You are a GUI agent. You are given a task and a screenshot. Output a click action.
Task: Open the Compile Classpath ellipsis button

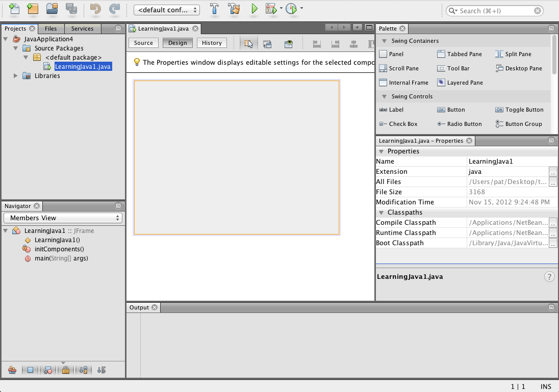(x=553, y=223)
